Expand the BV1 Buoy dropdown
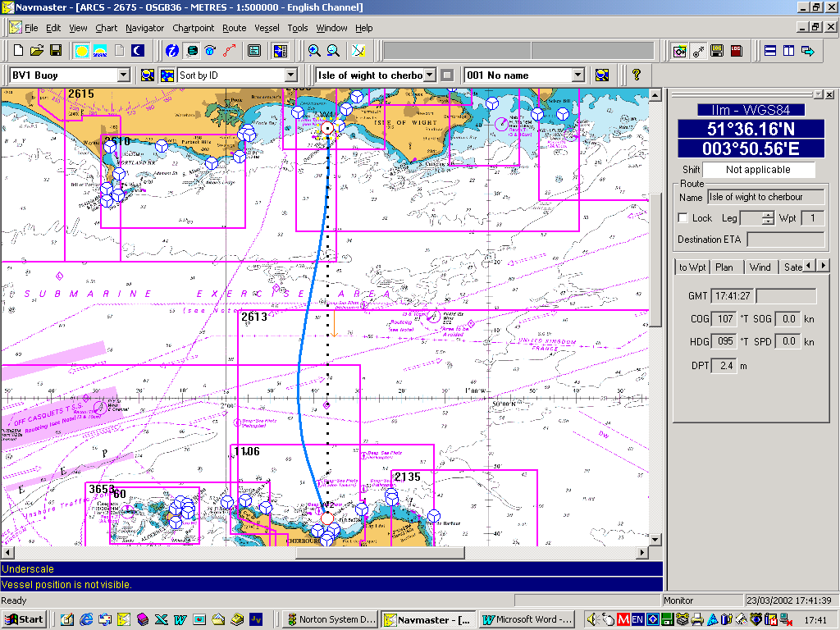Screen dimensions: 840x630 [124, 75]
